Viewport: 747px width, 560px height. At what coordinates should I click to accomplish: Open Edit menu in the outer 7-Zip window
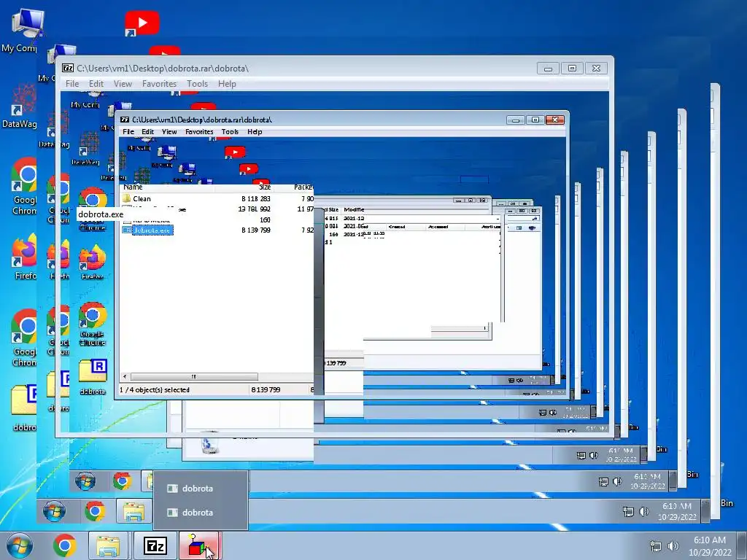(96, 84)
